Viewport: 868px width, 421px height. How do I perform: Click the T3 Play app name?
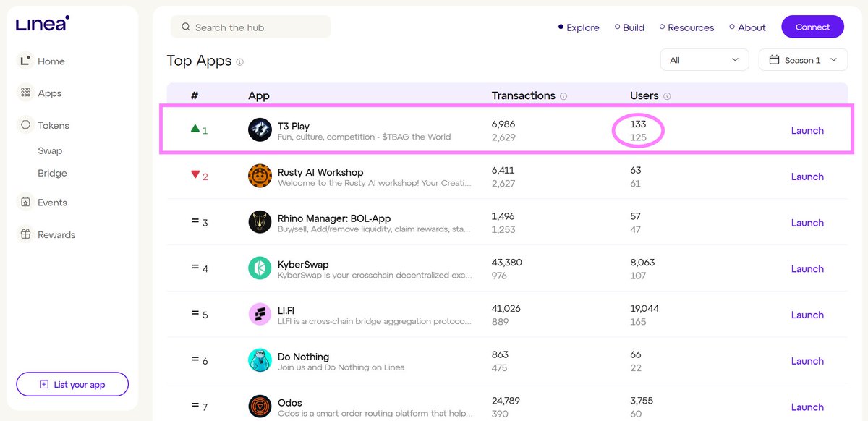tap(294, 126)
